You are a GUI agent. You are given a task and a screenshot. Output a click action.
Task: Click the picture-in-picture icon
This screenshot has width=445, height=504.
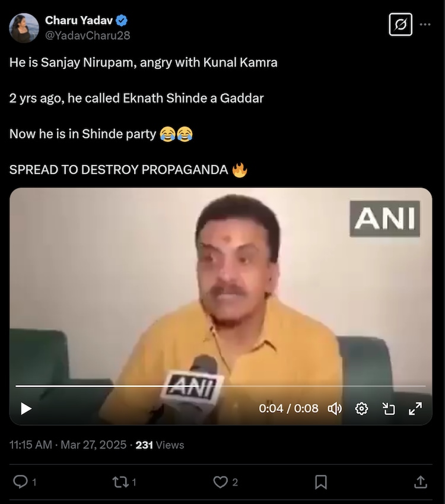(x=389, y=408)
